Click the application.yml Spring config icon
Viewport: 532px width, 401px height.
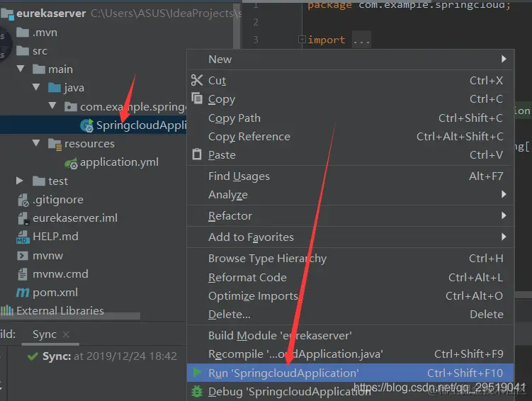click(72, 163)
